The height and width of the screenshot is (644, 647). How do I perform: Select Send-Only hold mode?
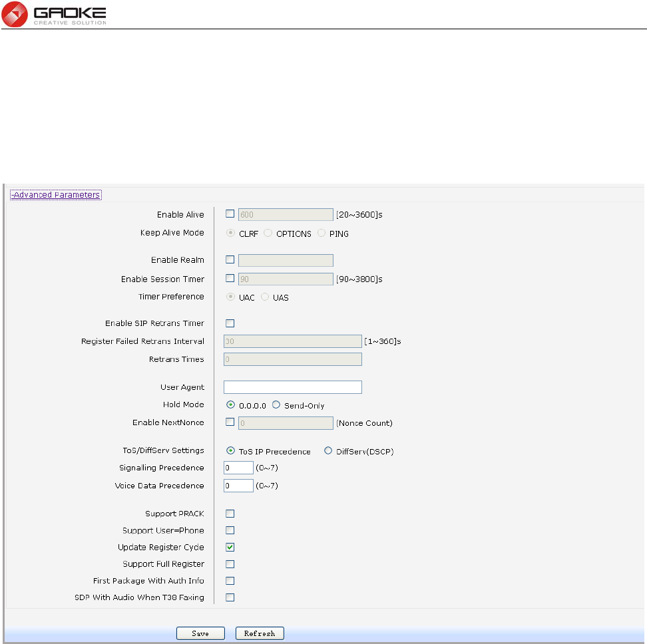(276, 405)
